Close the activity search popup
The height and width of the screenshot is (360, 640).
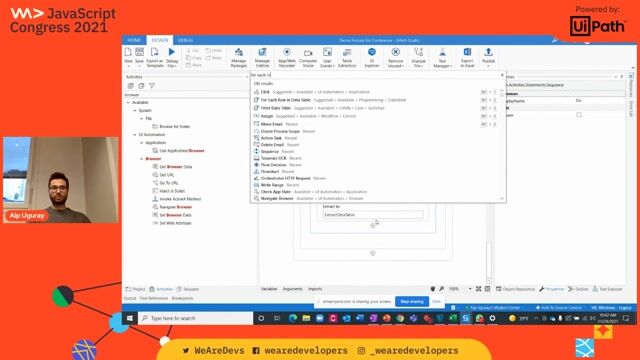(502, 75)
